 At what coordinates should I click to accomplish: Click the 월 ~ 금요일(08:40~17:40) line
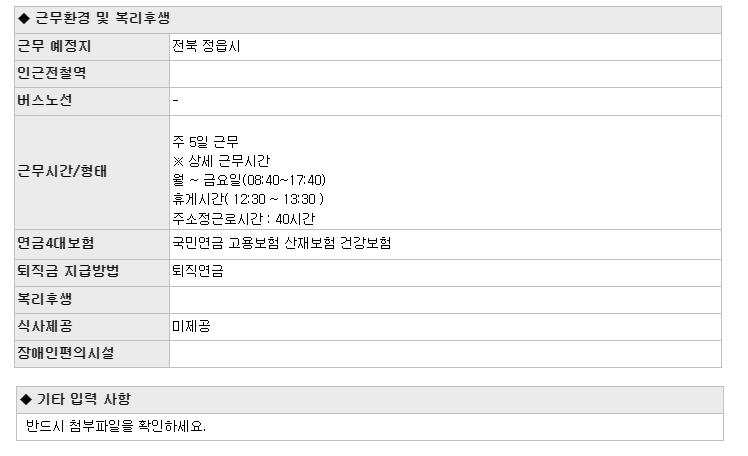pos(249,180)
